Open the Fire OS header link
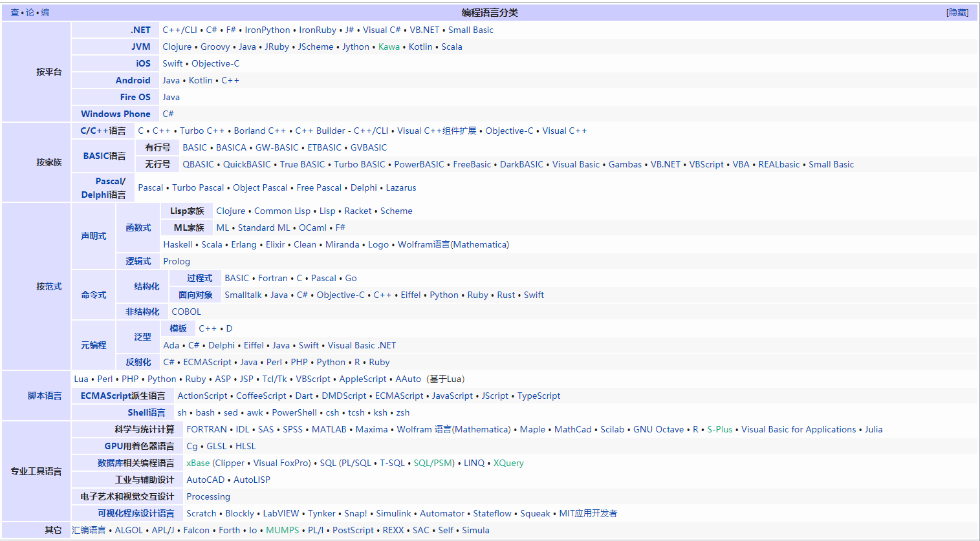Screen dimensions: 980x541 pos(135,97)
